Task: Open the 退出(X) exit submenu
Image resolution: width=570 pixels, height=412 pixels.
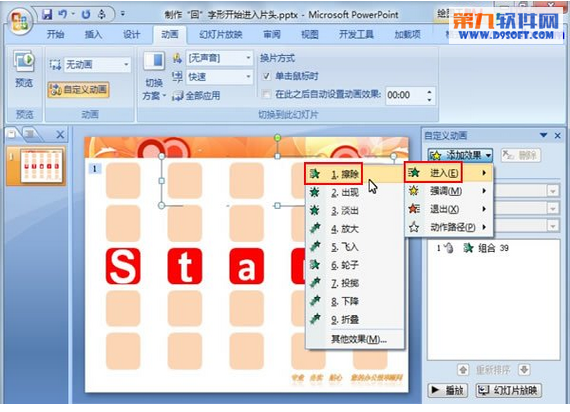Action: 449,209
